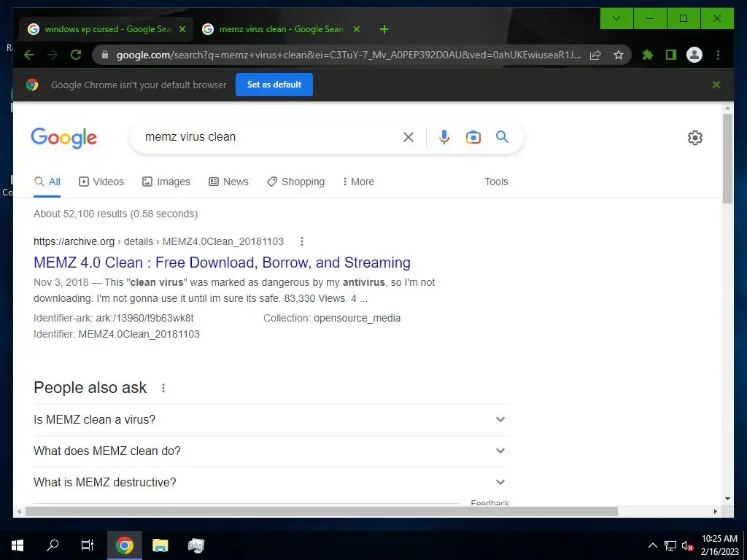Open a new tab with plus icon
This screenshot has width=747, height=560.
coord(384,29)
